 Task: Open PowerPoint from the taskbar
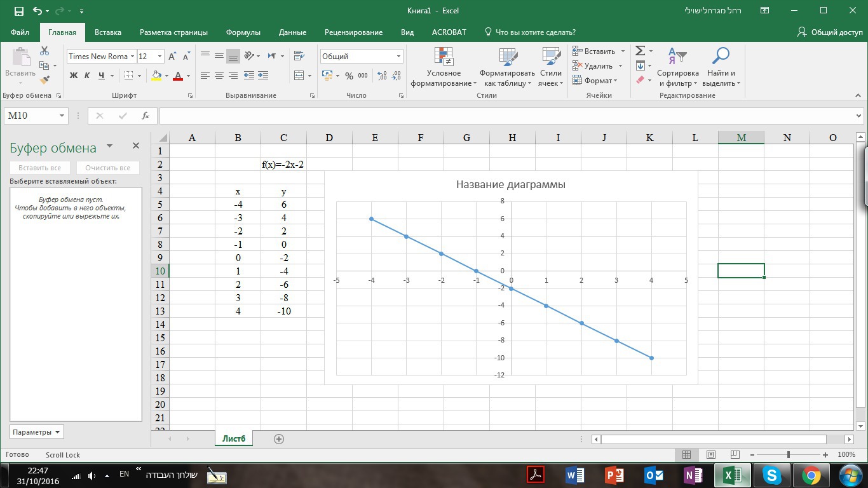(x=614, y=475)
